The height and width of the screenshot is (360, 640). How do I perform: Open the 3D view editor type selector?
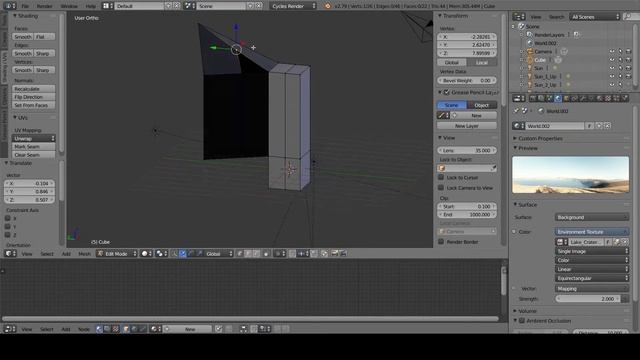click(10, 253)
